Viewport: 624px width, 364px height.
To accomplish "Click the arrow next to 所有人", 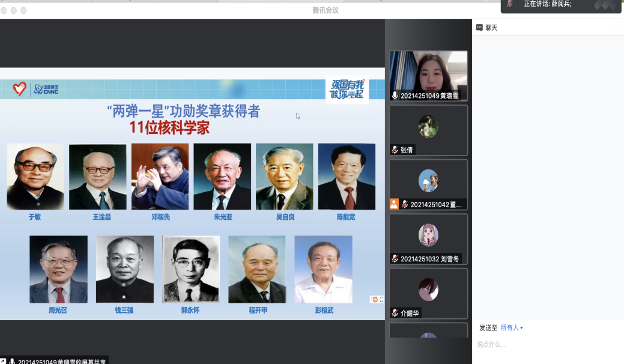I will pos(521,328).
